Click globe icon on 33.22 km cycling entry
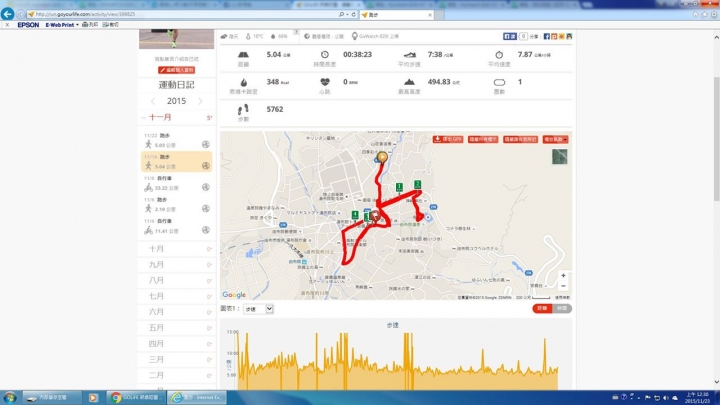 (x=206, y=187)
